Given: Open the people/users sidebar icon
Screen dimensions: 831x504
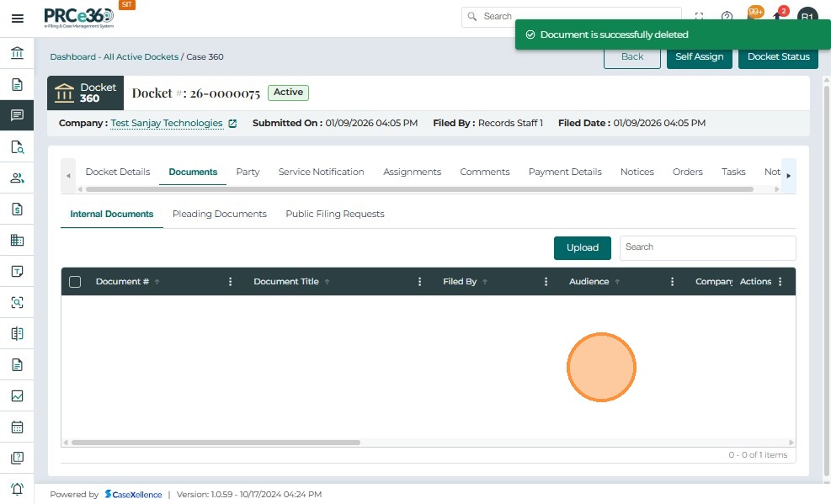Looking at the screenshot, I should click(17, 178).
